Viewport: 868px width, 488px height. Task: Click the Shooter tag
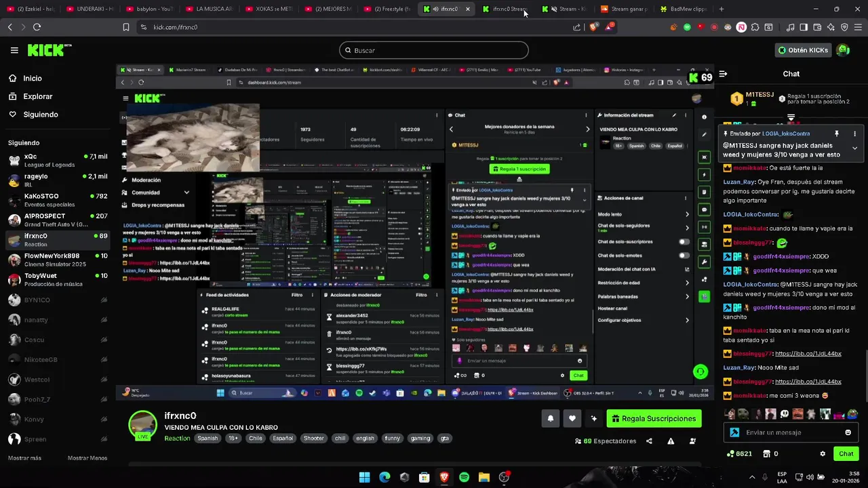click(x=313, y=439)
